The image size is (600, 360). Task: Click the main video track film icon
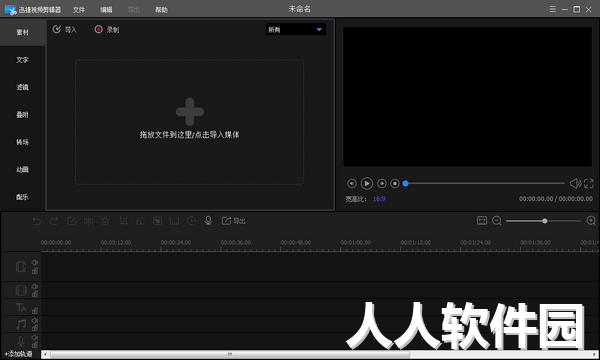coord(21,267)
